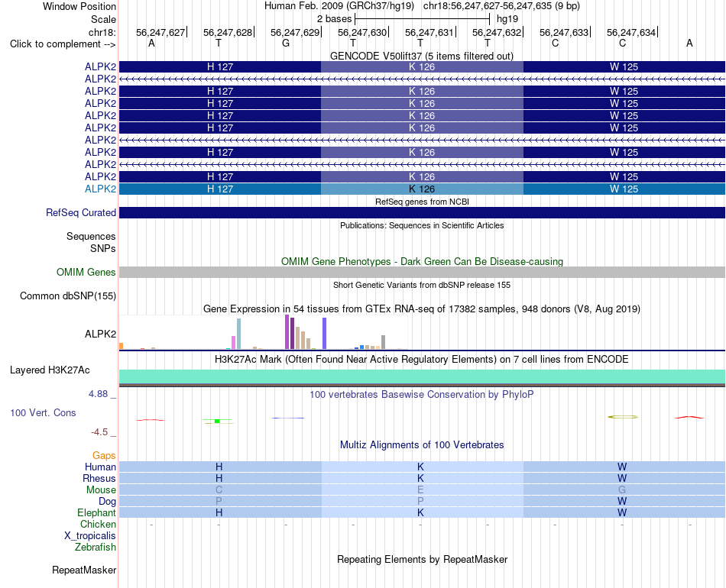Viewport: 726px width, 588px height.
Task: Click the teal Layered H3K27Ac signal band
Action: tap(422, 376)
